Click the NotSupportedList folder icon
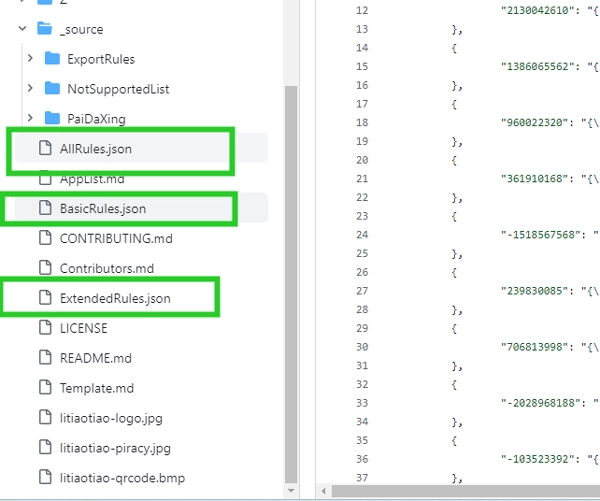 pos(52,89)
